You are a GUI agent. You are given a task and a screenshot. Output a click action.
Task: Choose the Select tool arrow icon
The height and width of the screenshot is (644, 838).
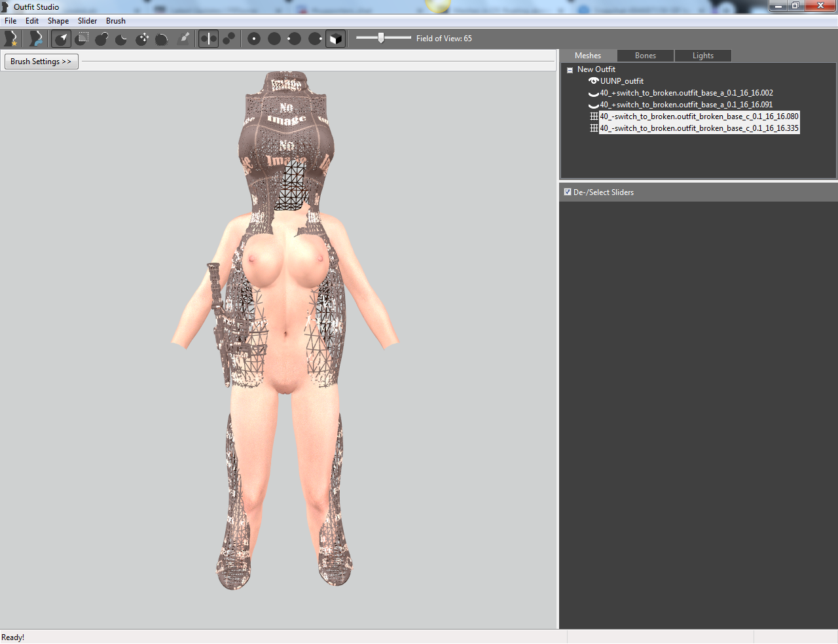(x=61, y=39)
